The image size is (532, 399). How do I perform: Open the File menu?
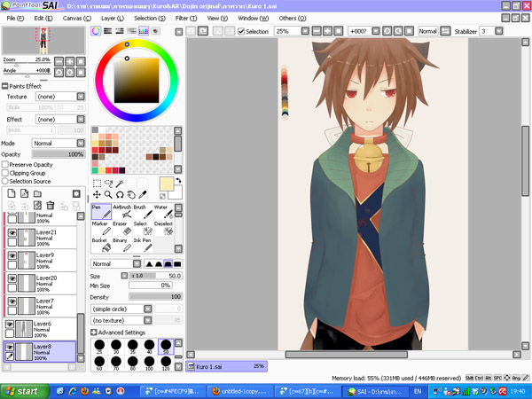point(15,19)
